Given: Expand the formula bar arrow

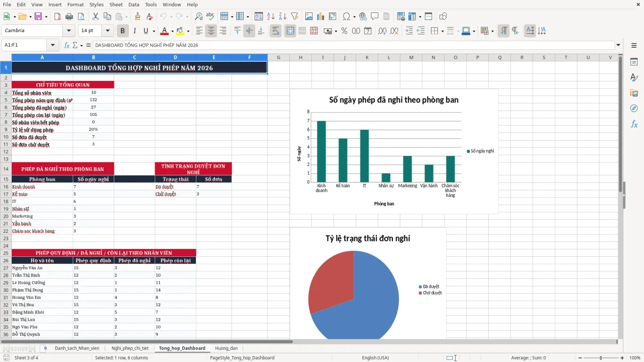Looking at the screenshot, I should click(618, 45).
